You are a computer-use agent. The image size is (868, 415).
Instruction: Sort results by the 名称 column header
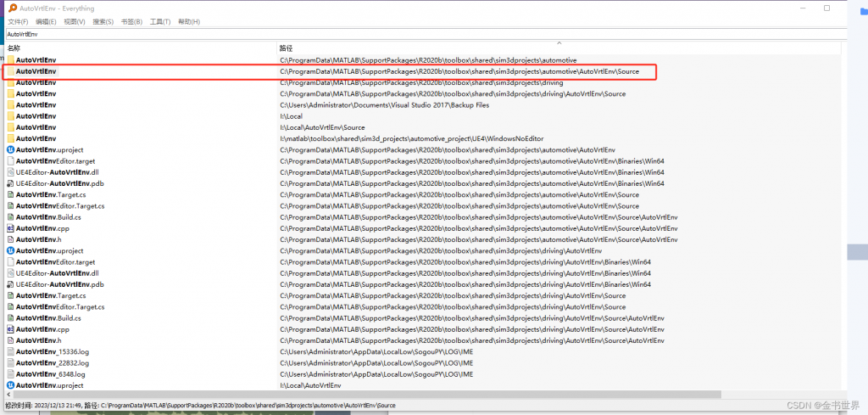click(x=141, y=48)
